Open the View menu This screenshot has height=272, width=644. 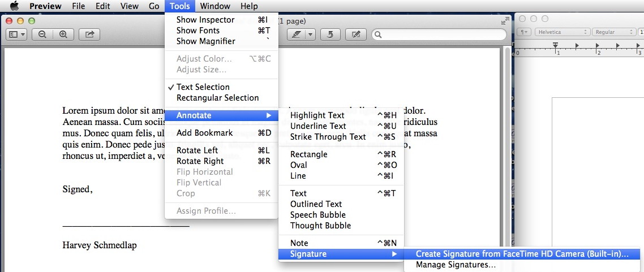[130, 6]
